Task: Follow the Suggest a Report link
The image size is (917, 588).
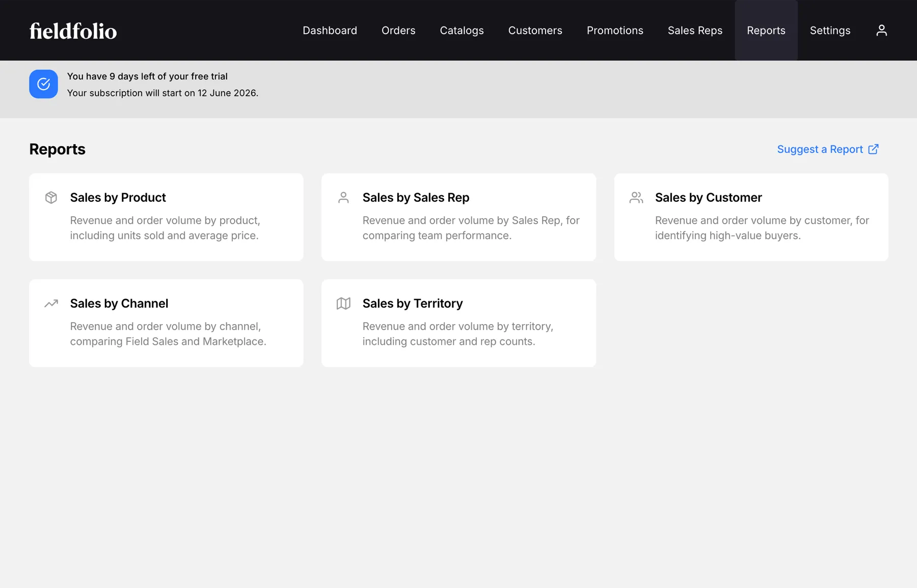Action: [828, 149]
